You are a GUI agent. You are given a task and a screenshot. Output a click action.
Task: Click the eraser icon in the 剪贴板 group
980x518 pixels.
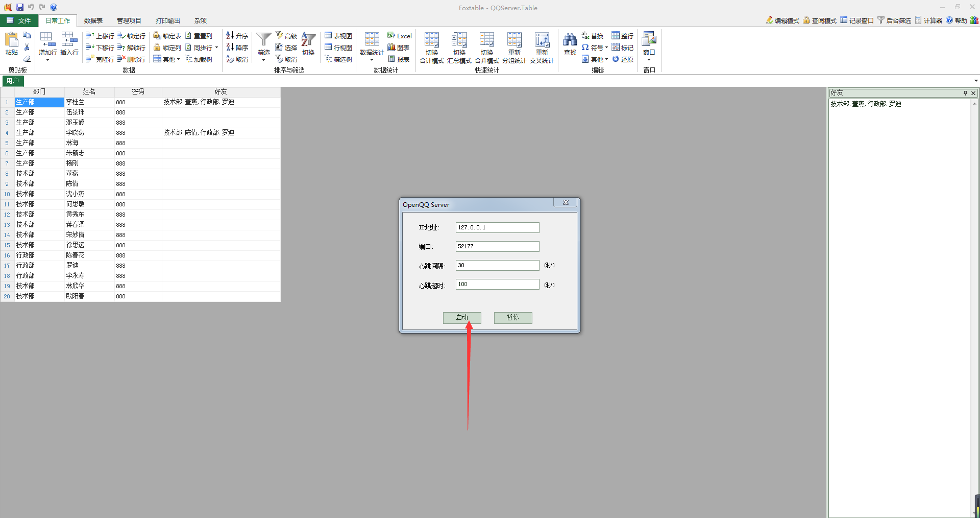pos(27,59)
